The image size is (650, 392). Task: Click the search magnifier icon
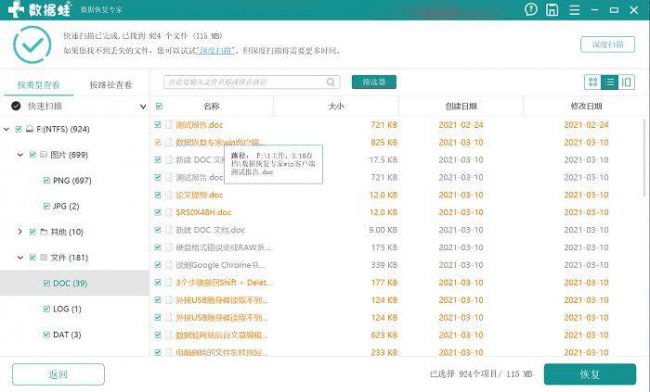pos(330,82)
